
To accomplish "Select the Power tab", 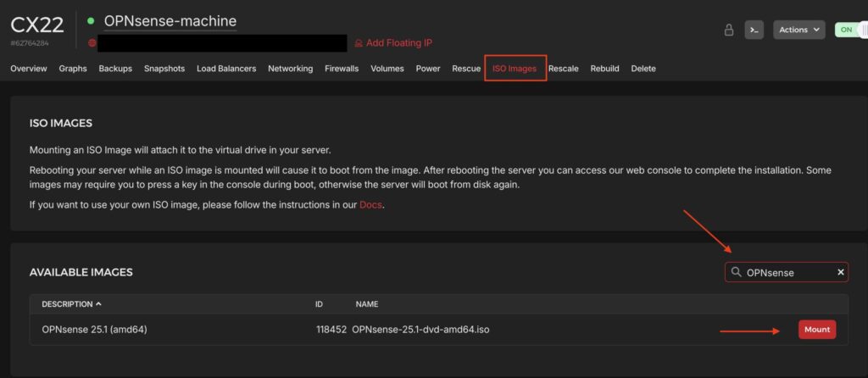I will pos(428,69).
